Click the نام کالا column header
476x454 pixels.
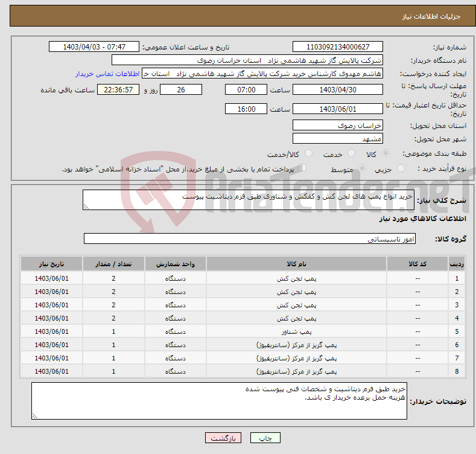coord(296,264)
